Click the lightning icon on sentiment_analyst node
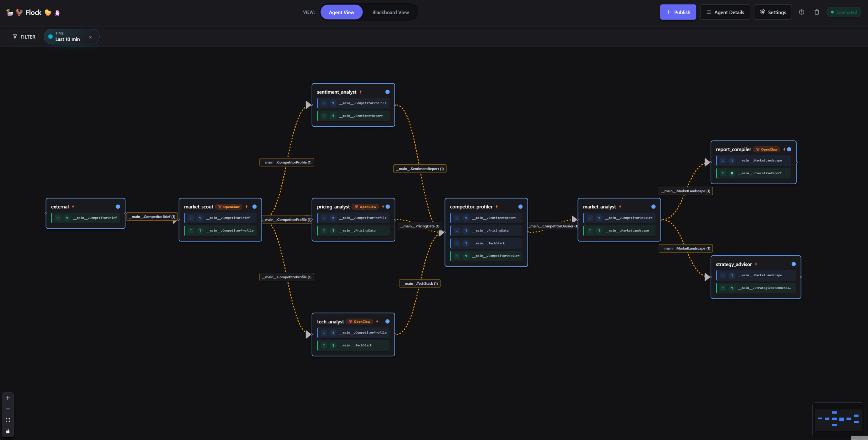 click(x=361, y=92)
